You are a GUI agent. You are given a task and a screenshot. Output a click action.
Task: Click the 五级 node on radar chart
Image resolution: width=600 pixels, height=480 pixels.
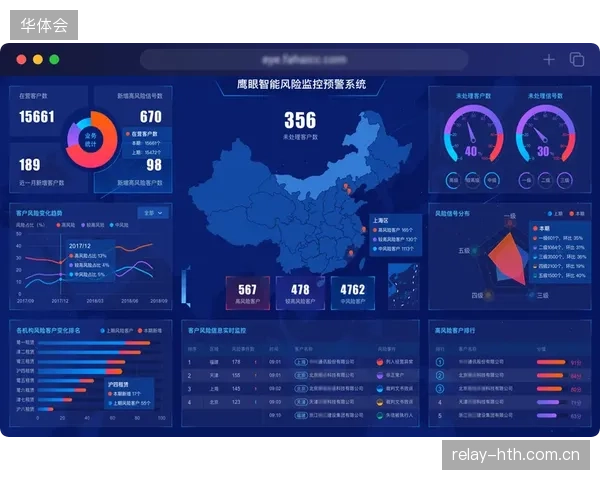coord(475,251)
